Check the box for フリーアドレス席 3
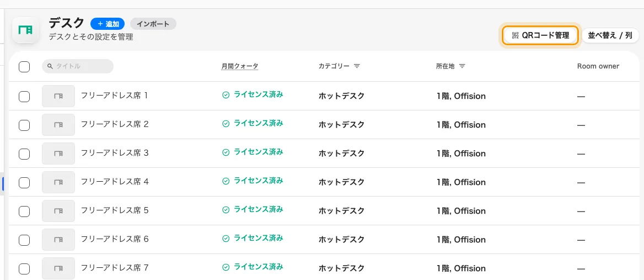 click(x=24, y=154)
